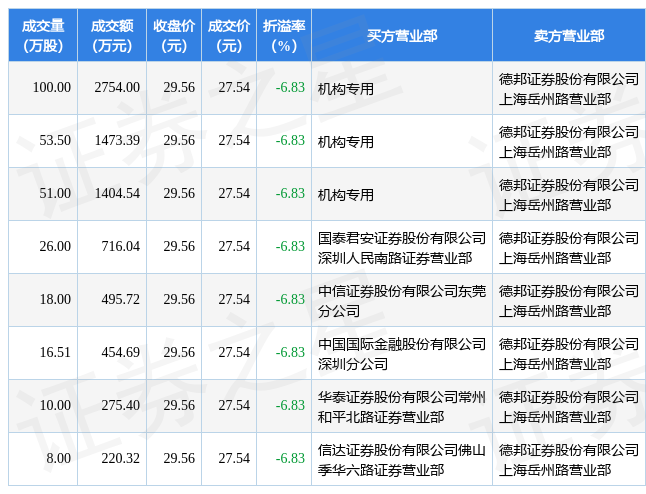Click the 成交价(元) column header
Screen dimensions: 646x494
click(229, 35)
